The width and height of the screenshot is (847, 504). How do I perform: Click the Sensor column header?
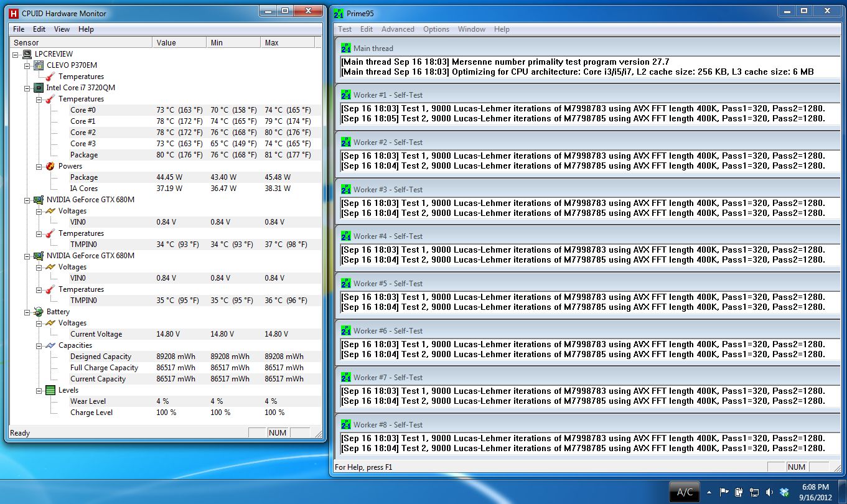click(x=81, y=43)
